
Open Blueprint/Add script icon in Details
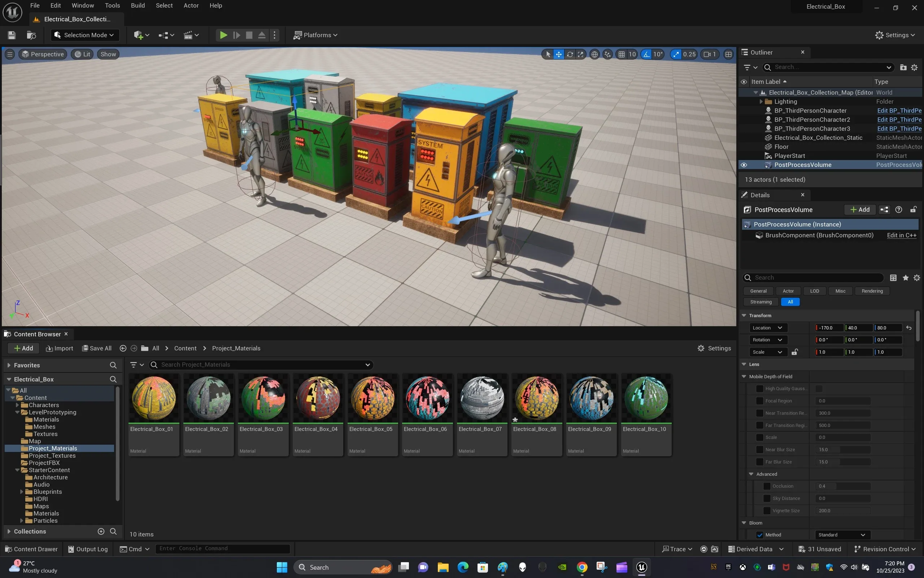coord(884,210)
